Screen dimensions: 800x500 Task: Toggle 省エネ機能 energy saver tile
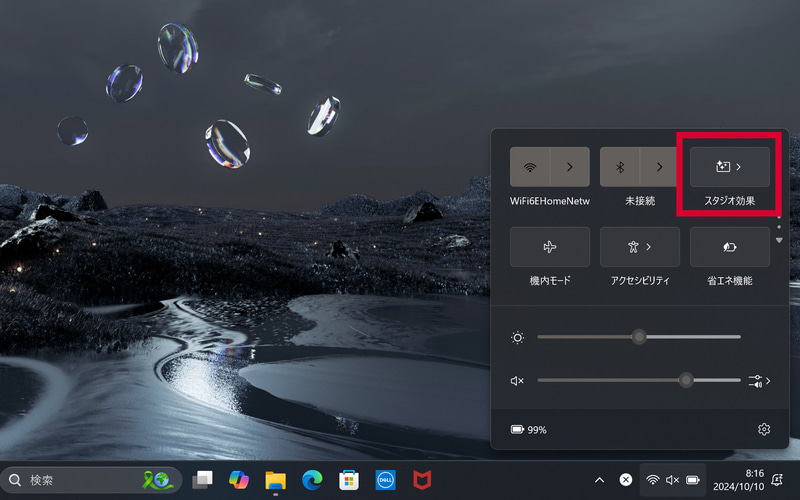[x=730, y=247]
